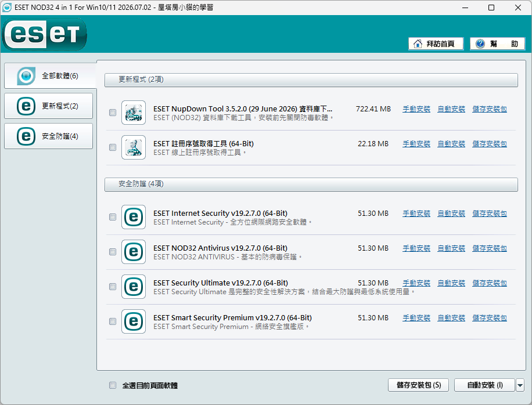Switch to the 更新程式(2) sidebar tab
Screen dimensions: 532x405
[x=49, y=106]
